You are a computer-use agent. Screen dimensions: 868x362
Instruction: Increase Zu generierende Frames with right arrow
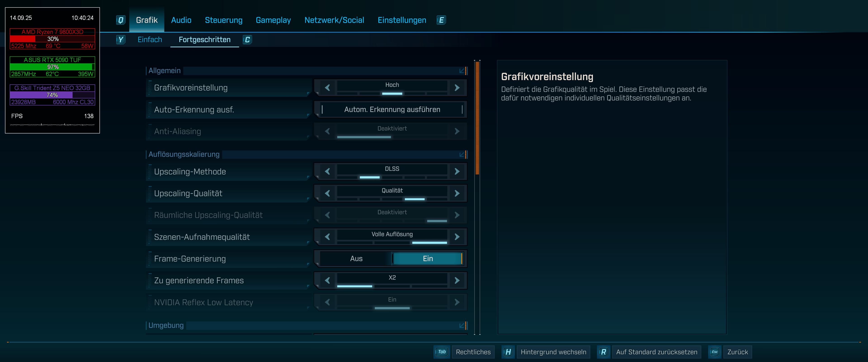(457, 280)
